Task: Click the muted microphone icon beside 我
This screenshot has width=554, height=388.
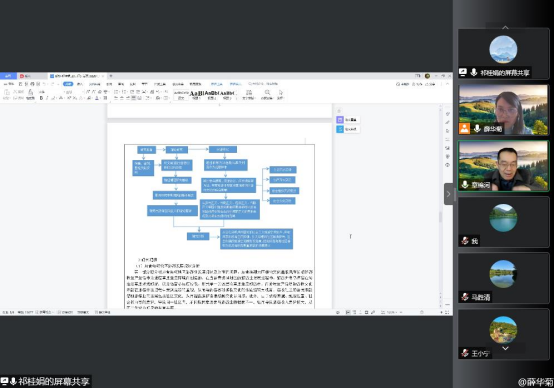Action: (465, 241)
